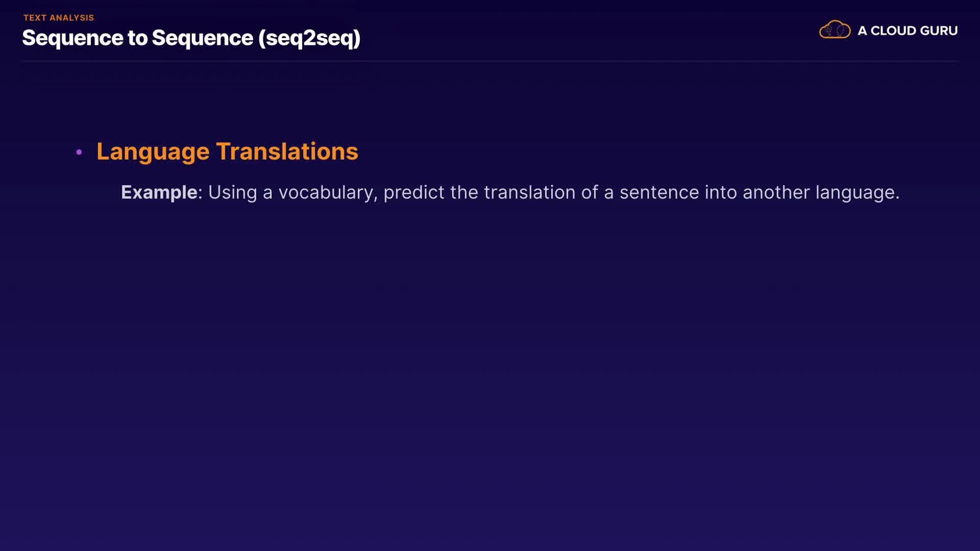
Task: Click the words another language in the example
Action: click(820, 193)
